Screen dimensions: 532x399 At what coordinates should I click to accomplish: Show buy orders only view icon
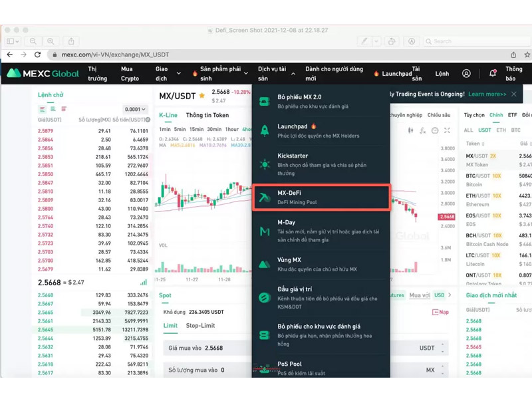tap(53, 109)
